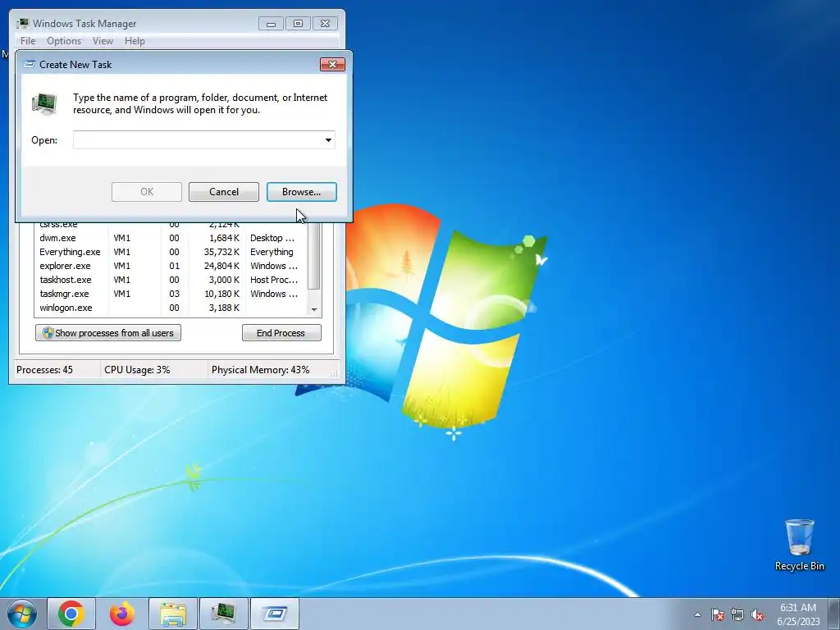Select the taskhost.exe process row
Viewport: 840px width, 630px height.
(171, 280)
